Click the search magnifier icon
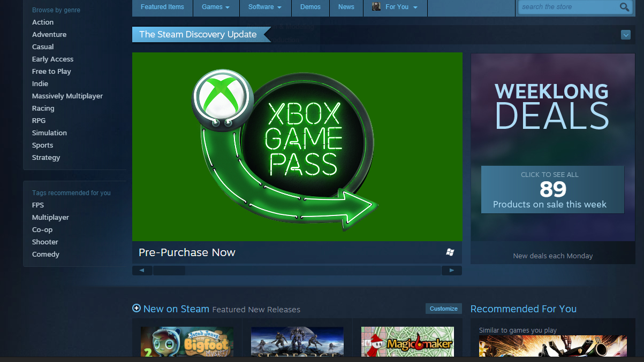This screenshot has width=644, height=362. [x=624, y=7]
